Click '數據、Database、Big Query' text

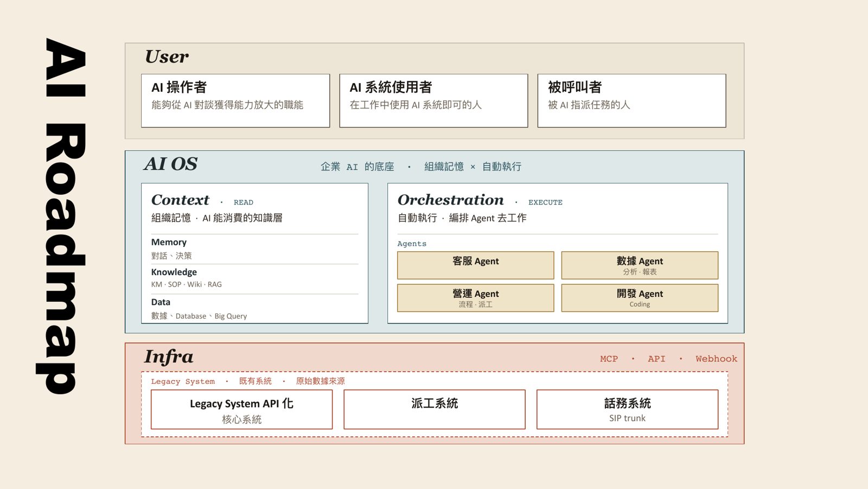(x=199, y=316)
